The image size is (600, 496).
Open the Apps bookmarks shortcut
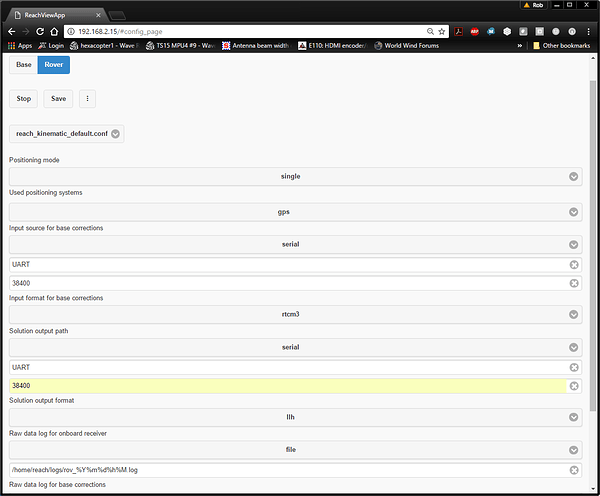(x=20, y=46)
